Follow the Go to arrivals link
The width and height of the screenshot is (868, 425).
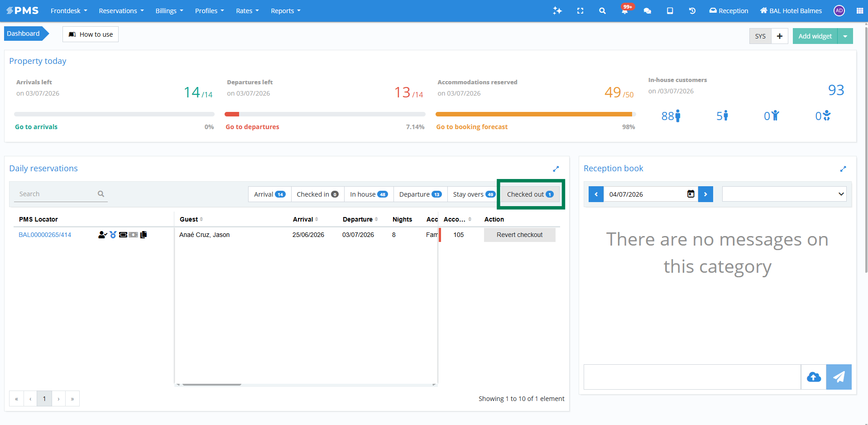(36, 127)
